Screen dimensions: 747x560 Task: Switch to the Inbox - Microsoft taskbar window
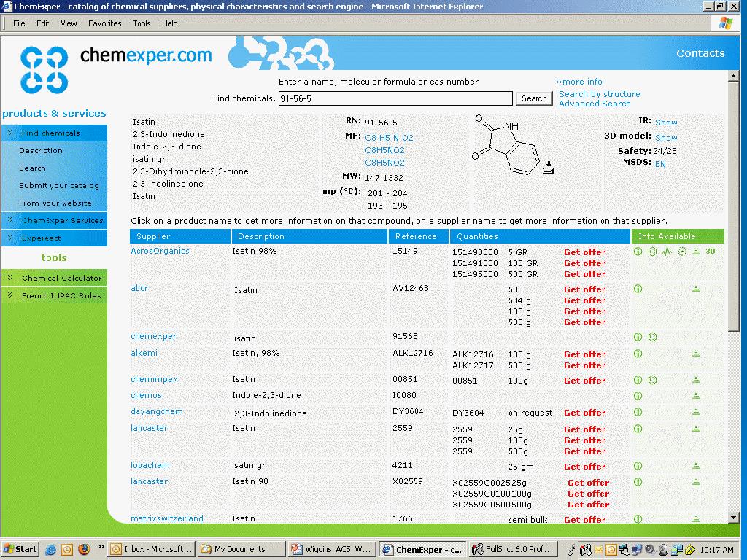tap(151, 549)
